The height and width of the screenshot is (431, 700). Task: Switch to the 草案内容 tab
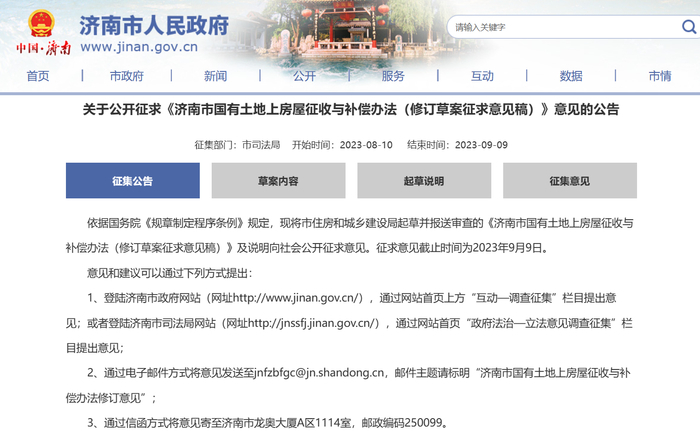point(278,180)
